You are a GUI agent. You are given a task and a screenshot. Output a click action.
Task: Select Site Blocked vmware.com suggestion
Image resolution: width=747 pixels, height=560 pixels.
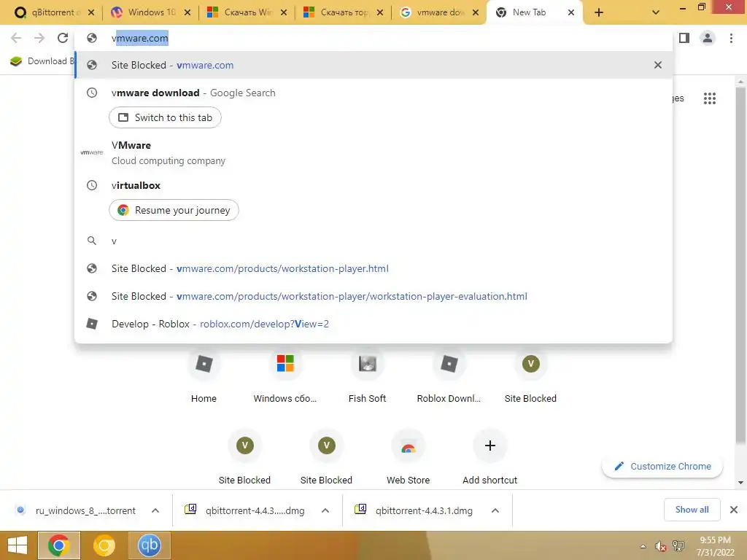point(373,65)
